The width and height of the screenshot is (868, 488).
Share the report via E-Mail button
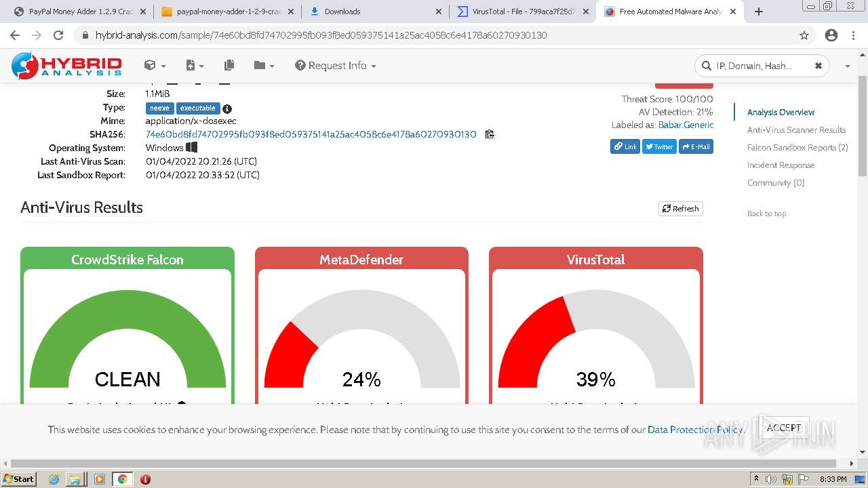(696, 146)
